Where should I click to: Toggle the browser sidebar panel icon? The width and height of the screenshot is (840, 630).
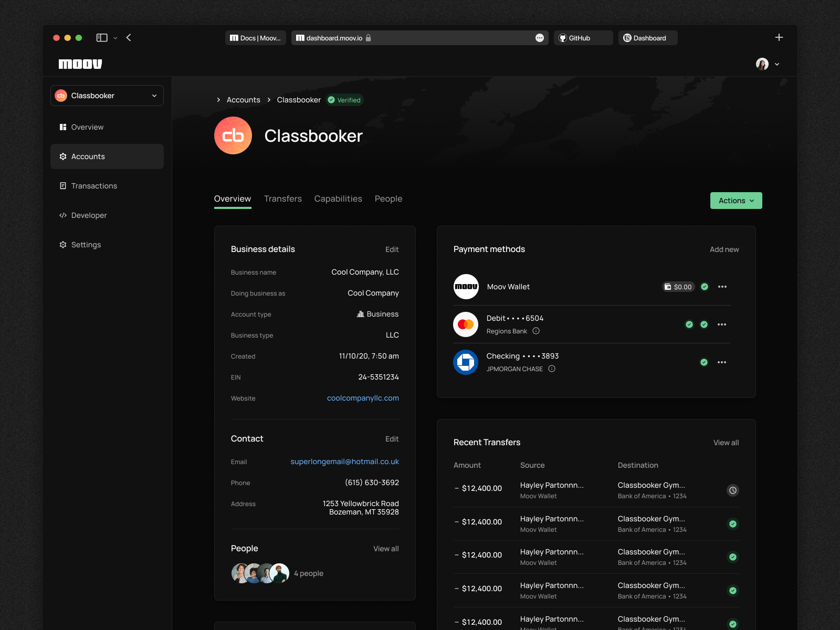point(102,38)
